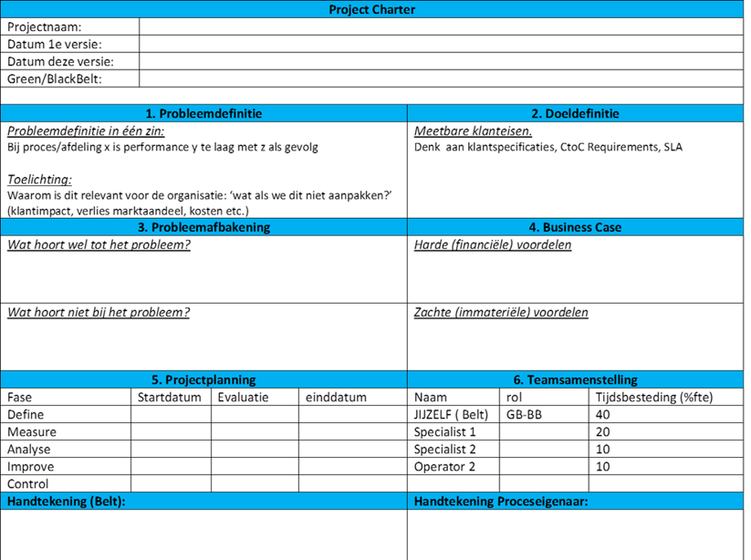Click the Tijdsbesteding (%fte) column header
Screen dimensions: 751x560
pos(666,397)
